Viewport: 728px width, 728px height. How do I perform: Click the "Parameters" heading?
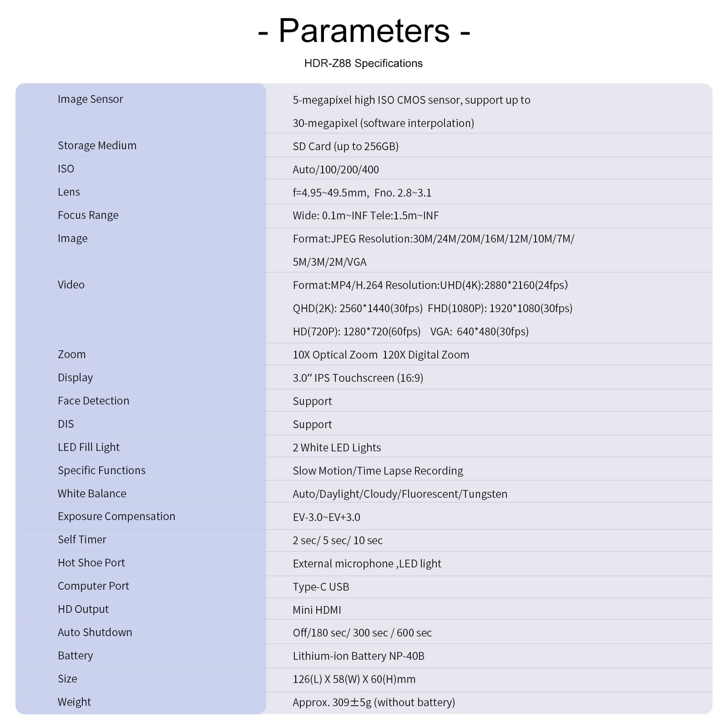[x=364, y=31]
